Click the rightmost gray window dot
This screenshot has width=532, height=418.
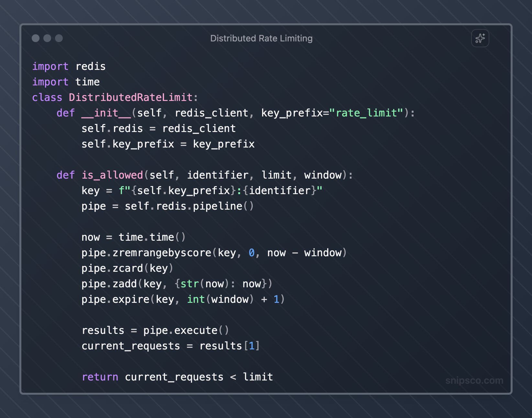[59, 38]
